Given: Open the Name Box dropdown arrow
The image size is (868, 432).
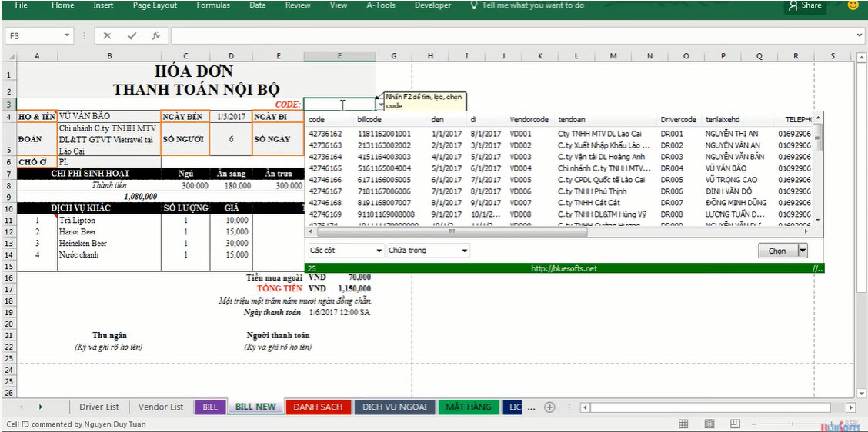Looking at the screenshot, I should (67, 36).
